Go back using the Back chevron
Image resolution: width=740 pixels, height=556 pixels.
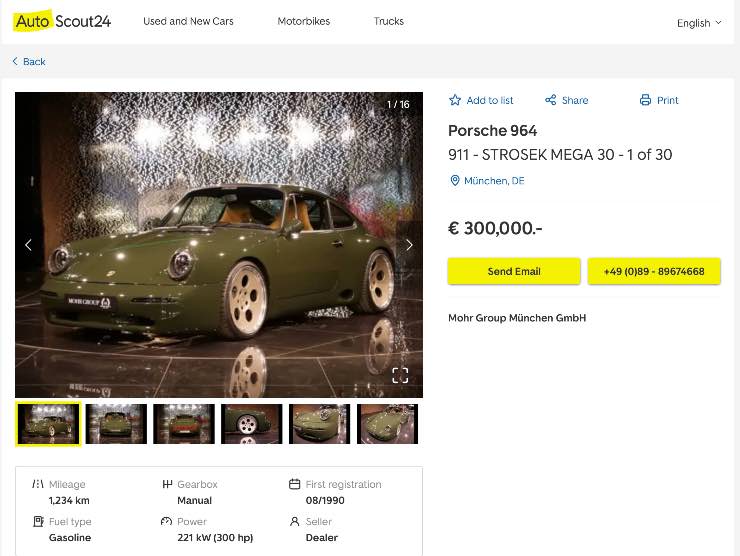coord(16,62)
